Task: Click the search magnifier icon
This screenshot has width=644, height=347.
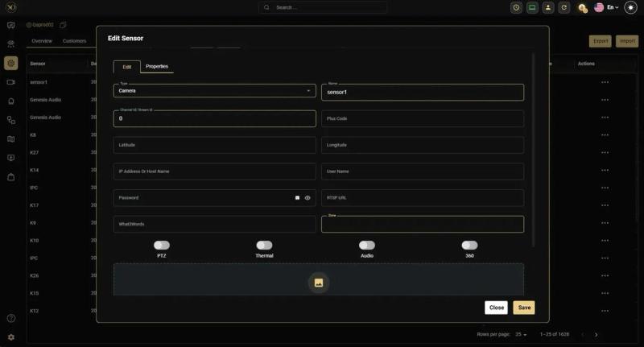Action: click(266, 7)
